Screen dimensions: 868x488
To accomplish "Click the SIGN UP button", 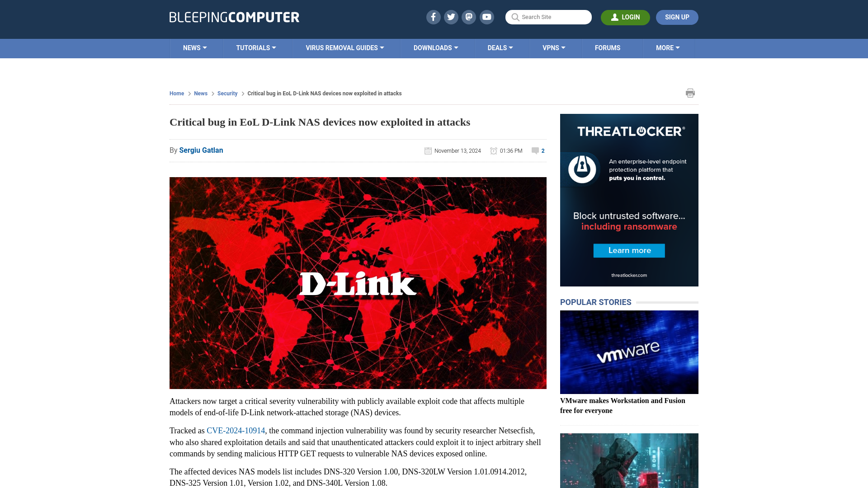I will [x=677, y=17].
